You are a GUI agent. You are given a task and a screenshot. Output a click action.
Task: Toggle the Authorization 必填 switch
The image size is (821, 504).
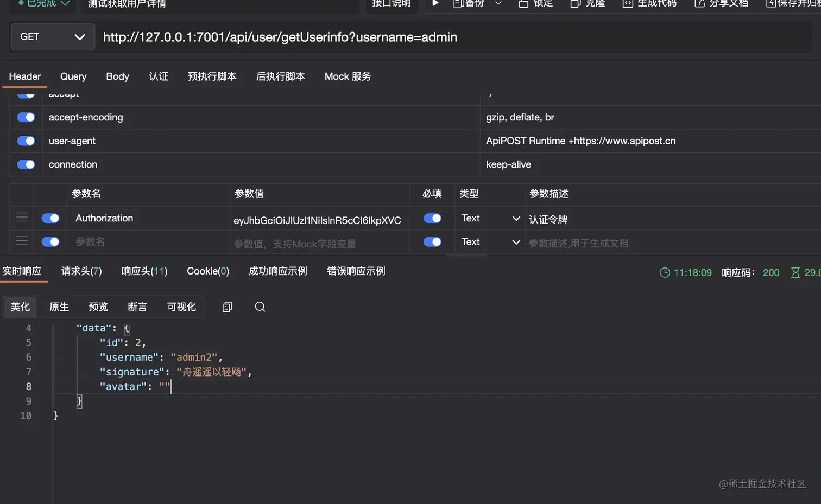tap(432, 218)
